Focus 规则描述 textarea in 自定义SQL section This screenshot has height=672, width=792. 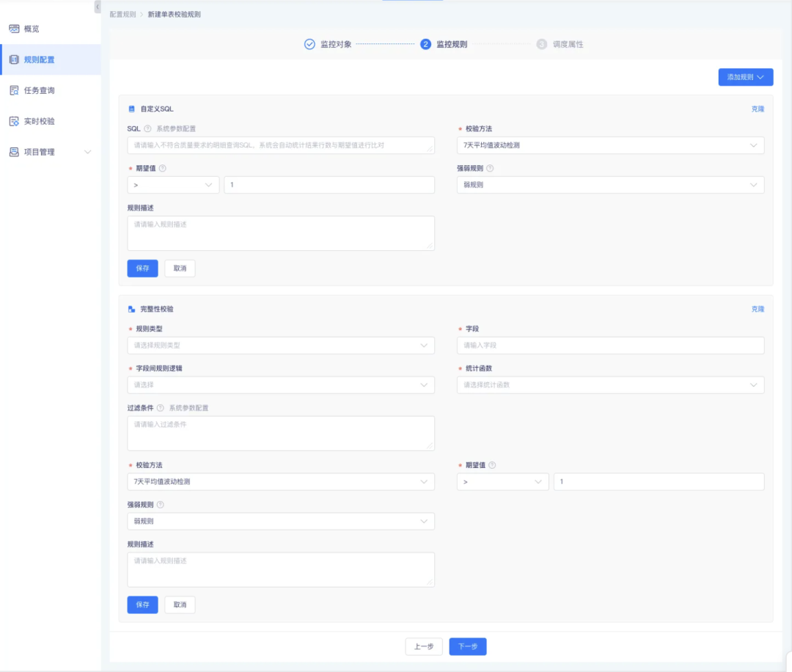[281, 233]
